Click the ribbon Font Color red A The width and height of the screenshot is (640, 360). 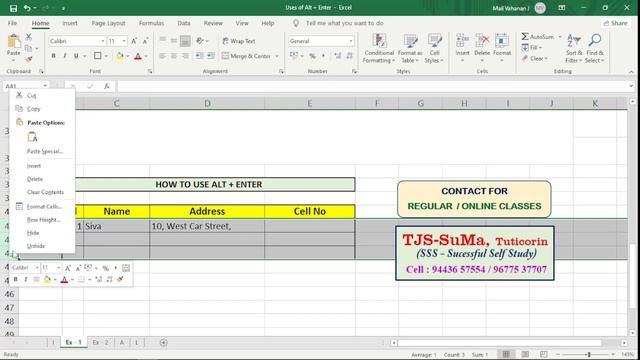pos(138,56)
